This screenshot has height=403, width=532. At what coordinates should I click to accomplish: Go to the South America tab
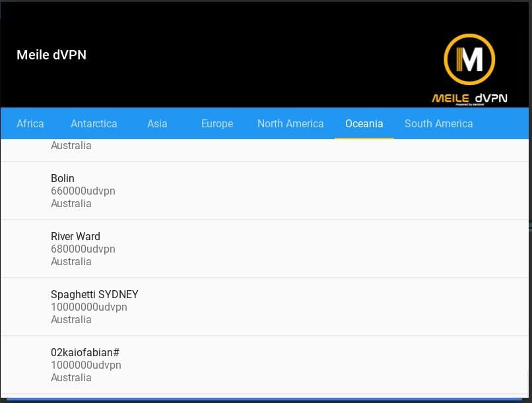[x=438, y=123]
